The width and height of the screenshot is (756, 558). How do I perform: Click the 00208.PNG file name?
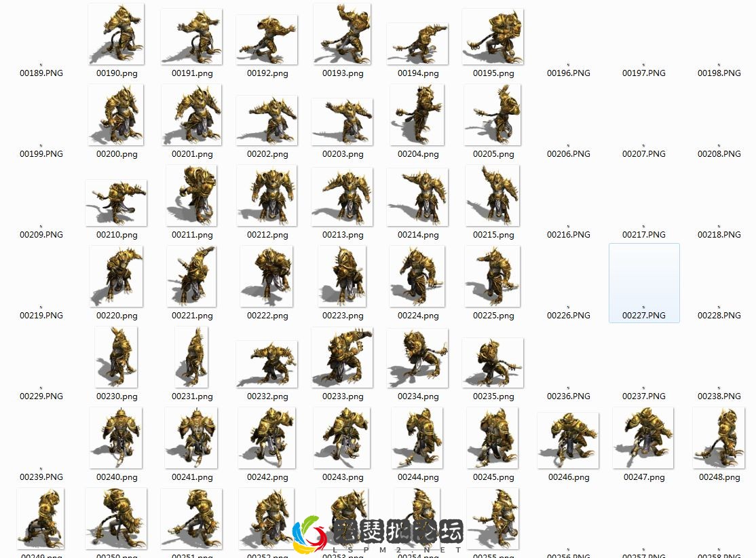(x=719, y=154)
